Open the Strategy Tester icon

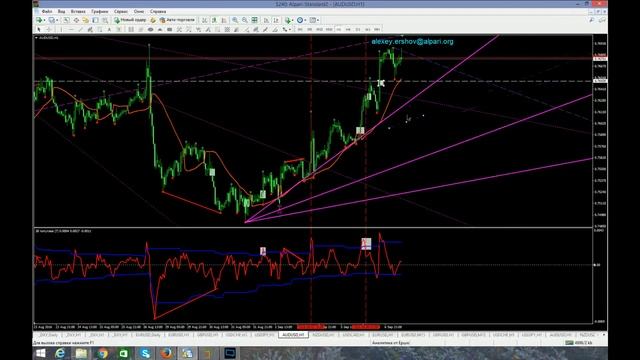(x=105, y=20)
